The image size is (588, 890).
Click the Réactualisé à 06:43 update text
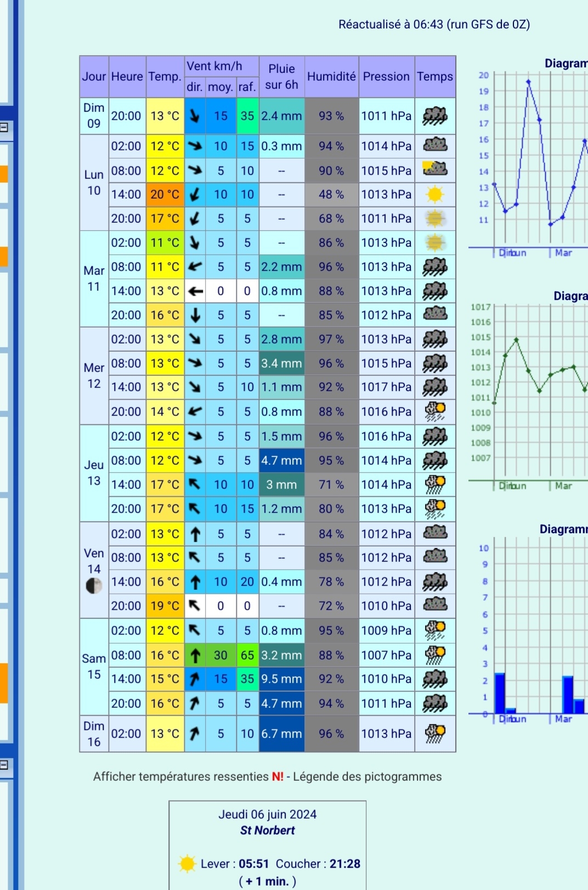[434, 24]
